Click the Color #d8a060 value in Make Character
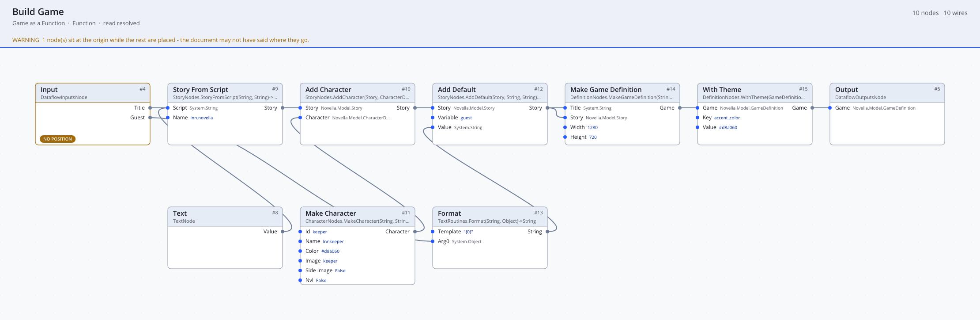This screenshot has height=320, width=980. click(330, 251)
